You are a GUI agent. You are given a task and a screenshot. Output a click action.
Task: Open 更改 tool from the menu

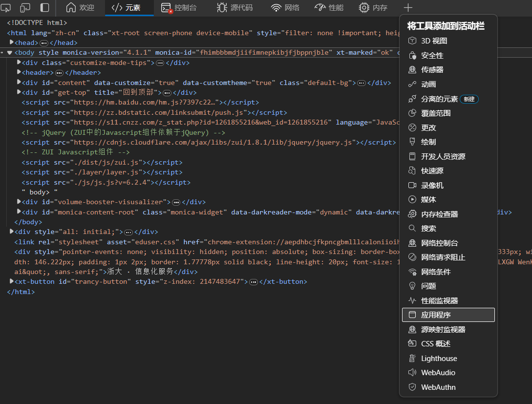(448, 128)
